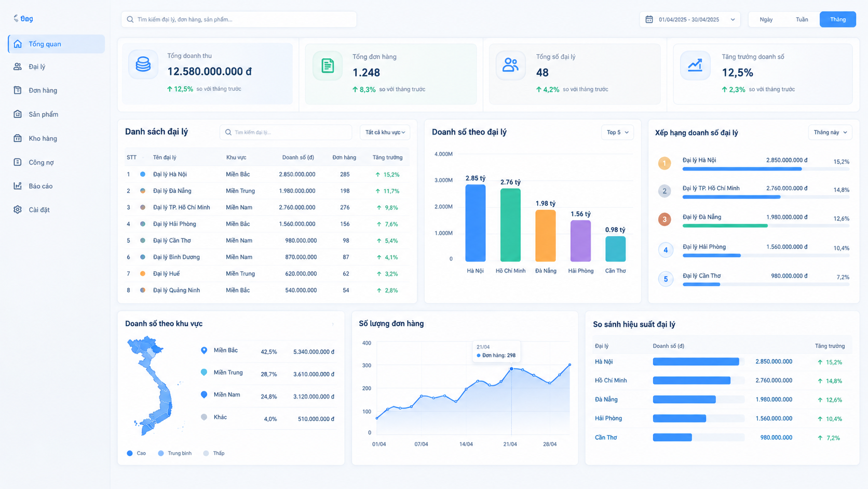Click the magnifier icon in agent search field
The width and height of the screenshot is (868, 489).
(x=228, y=133)
